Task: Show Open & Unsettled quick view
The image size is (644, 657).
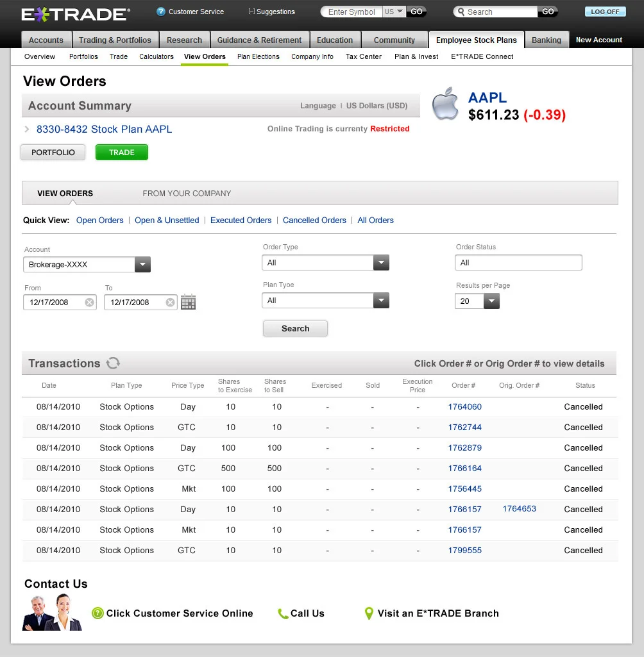Action: click(167, 220)
